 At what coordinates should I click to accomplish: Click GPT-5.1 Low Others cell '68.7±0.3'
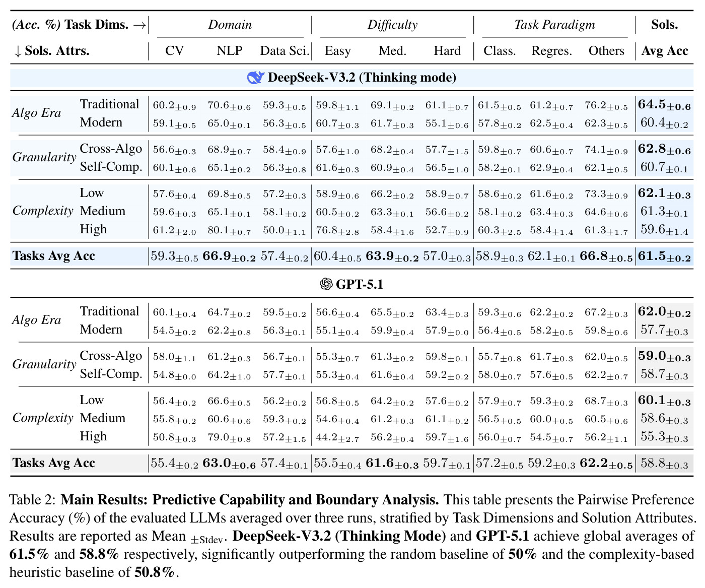606,401
